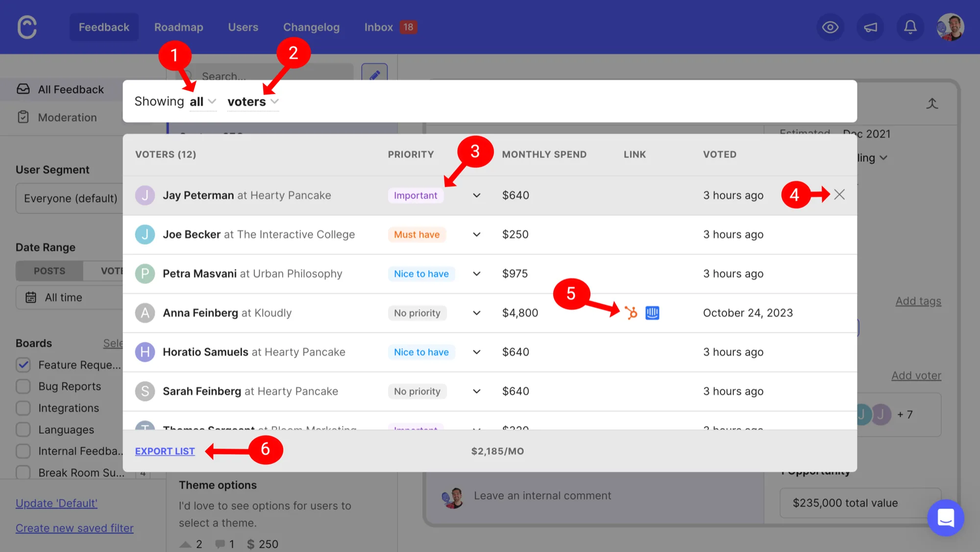Image resolution: width=980 pixels, height=552 pixels.
Task: Click Horatio Samuels' avatar
Action: click(145, 352)
